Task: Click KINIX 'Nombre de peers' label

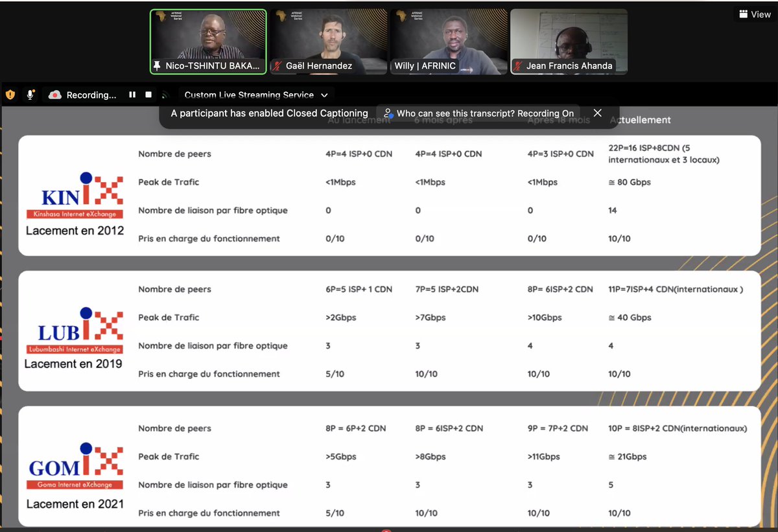Action: point(174,154)
